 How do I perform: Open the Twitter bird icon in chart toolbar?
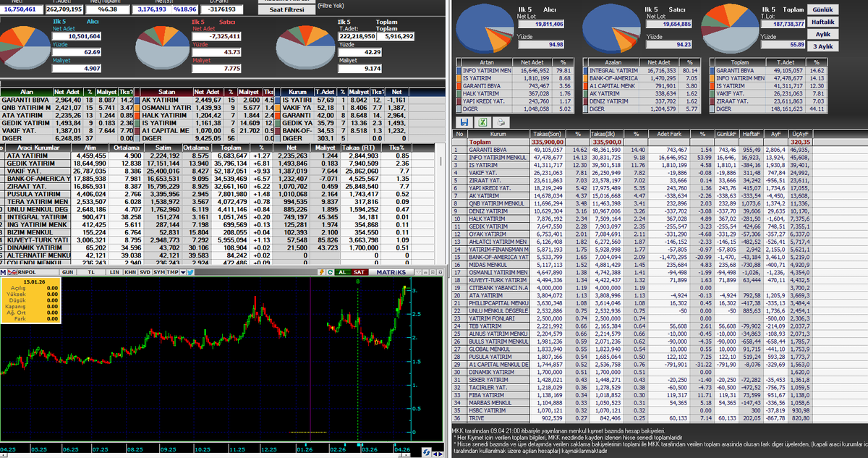pyautogui.click(x=191, y=272)
